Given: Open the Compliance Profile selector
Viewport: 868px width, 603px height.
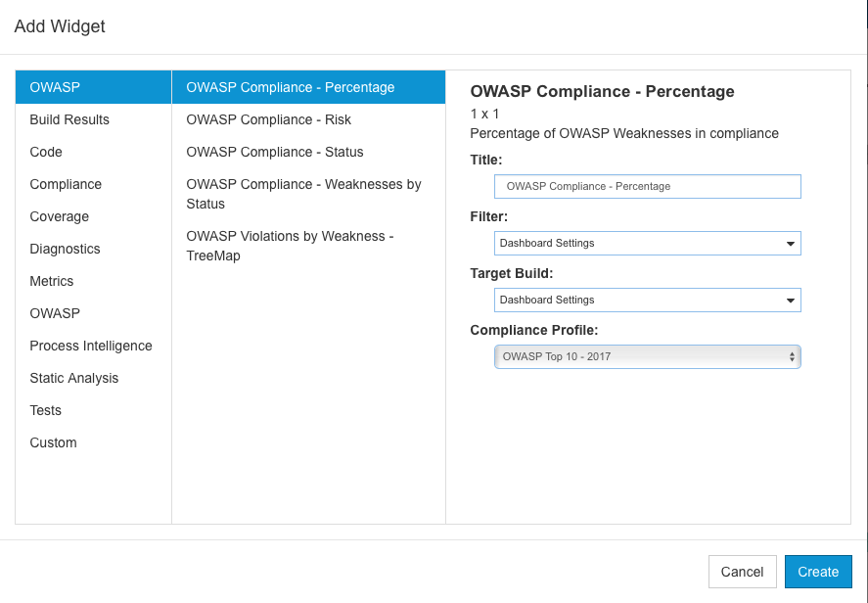Looking at the screenshot, I should coord(647,356).
